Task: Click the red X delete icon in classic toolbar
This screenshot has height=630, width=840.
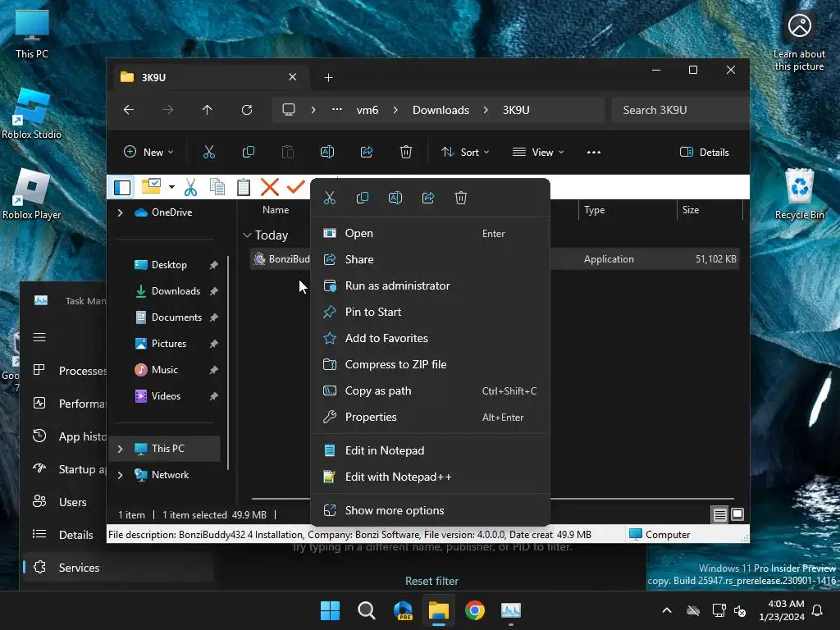Action: coord(269,187)
